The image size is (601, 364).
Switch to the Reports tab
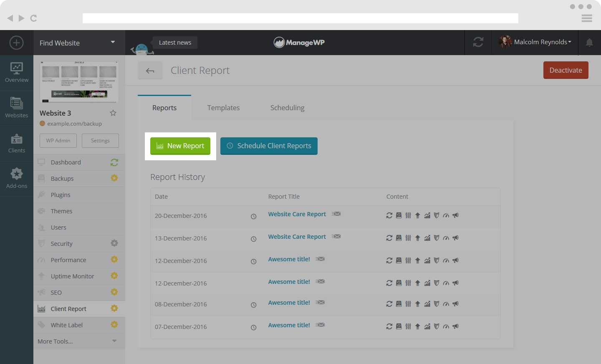pyautogui.click(x=164, y=108)
